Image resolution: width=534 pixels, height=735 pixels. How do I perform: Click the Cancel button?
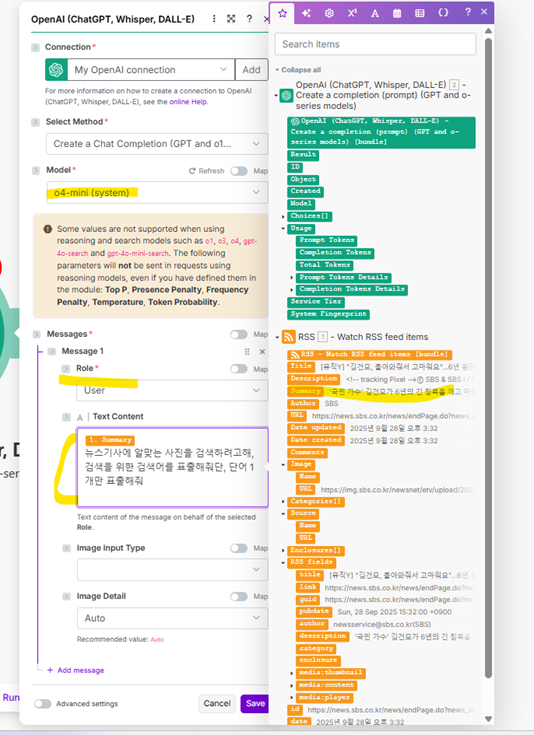coord(217,704)
